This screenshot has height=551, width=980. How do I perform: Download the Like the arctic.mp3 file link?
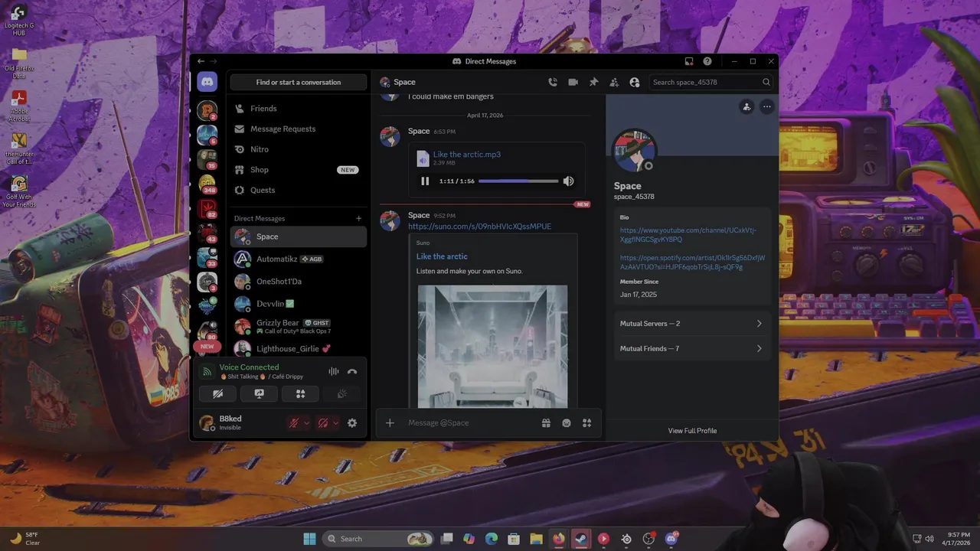467,154
